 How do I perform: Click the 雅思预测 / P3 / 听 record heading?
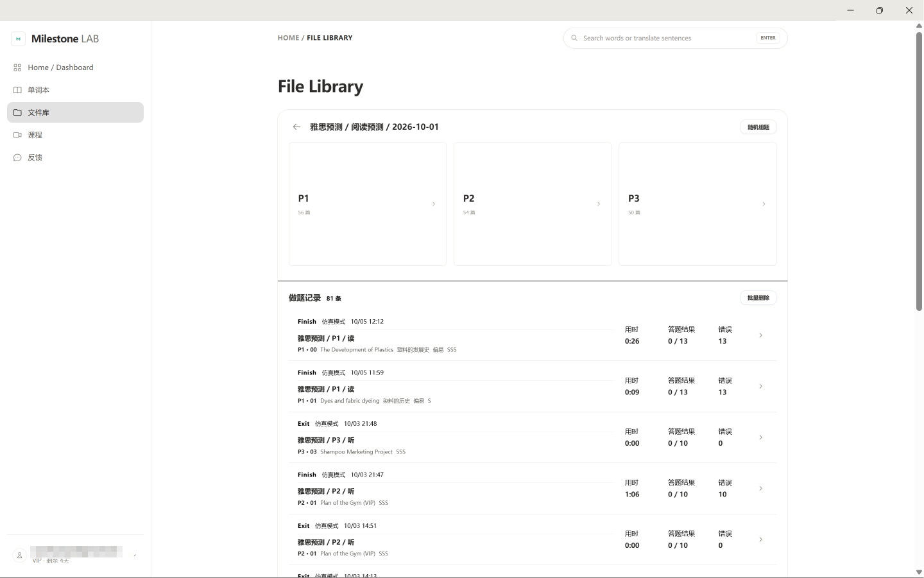point(326,441)
